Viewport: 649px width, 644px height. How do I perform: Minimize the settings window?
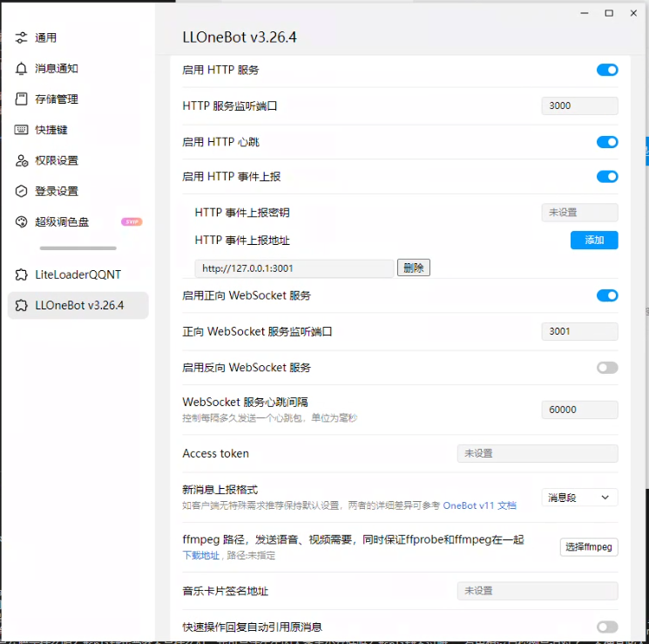tap(585, 13)
